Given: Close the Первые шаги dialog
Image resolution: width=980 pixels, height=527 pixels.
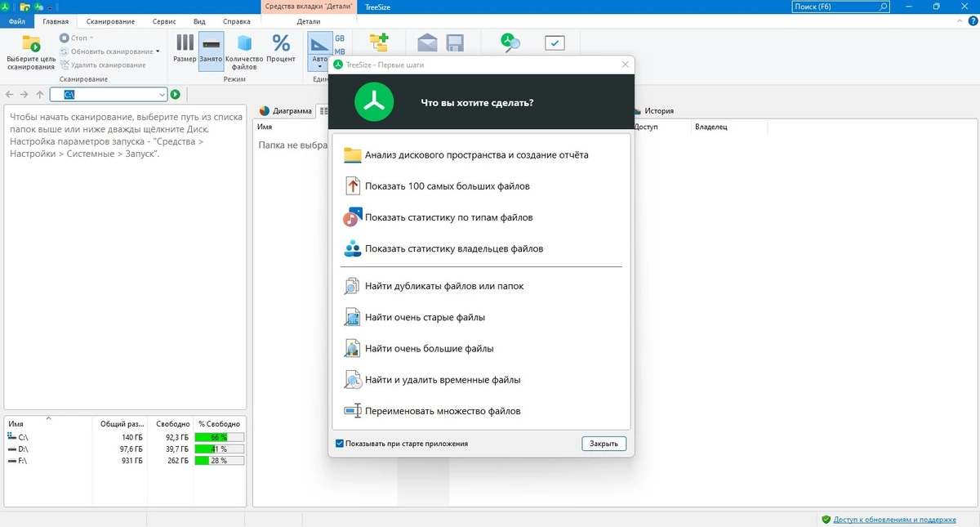Looking at the screenshot, I should pos(626,65).
